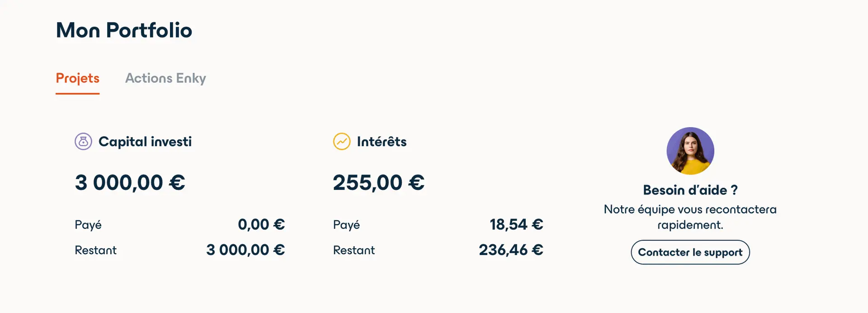Viewport: 868px width, 313px height.
Task: Click the circular purple badge next to Capital investi
Action: pos(83,141)
